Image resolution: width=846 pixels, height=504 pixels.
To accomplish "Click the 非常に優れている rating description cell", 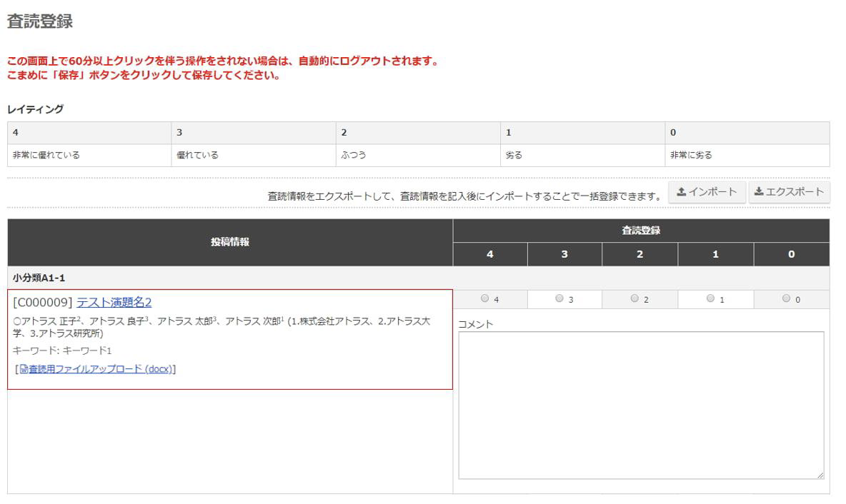I will point(46,155).
